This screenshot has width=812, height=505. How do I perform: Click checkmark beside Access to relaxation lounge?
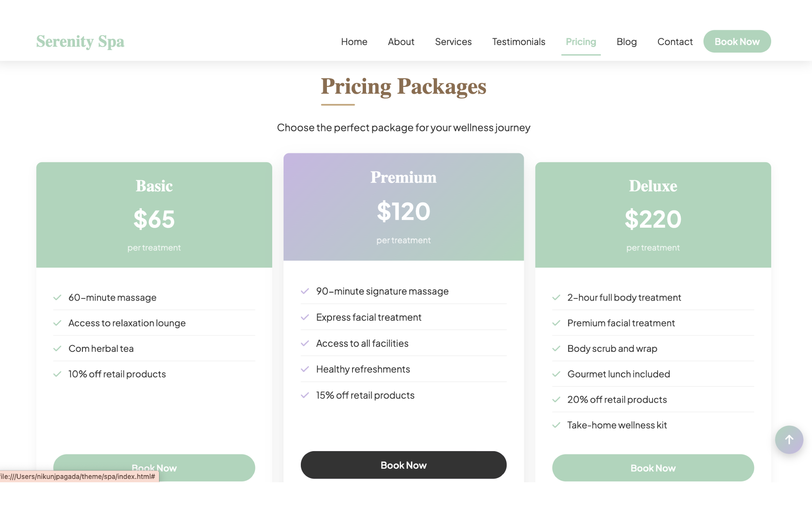(58, 323)
